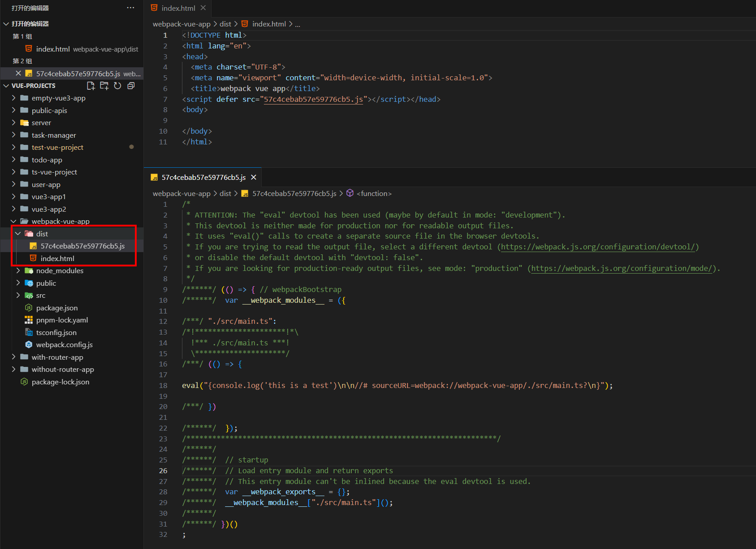Image resolution: width=756 pixels, height=549 pixels.
Task: Click '第 1 组' group label
Action: coord(22,36)
